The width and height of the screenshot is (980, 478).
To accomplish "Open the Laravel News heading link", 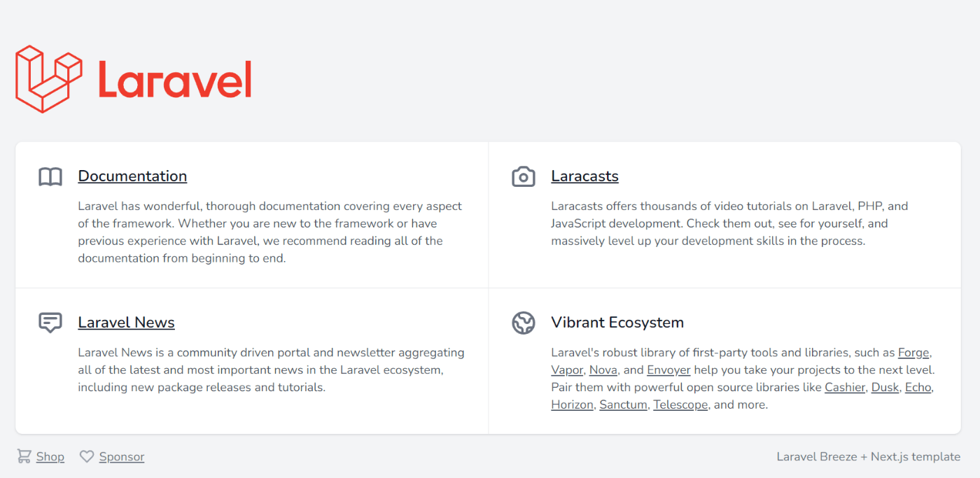I will (126, 323).
